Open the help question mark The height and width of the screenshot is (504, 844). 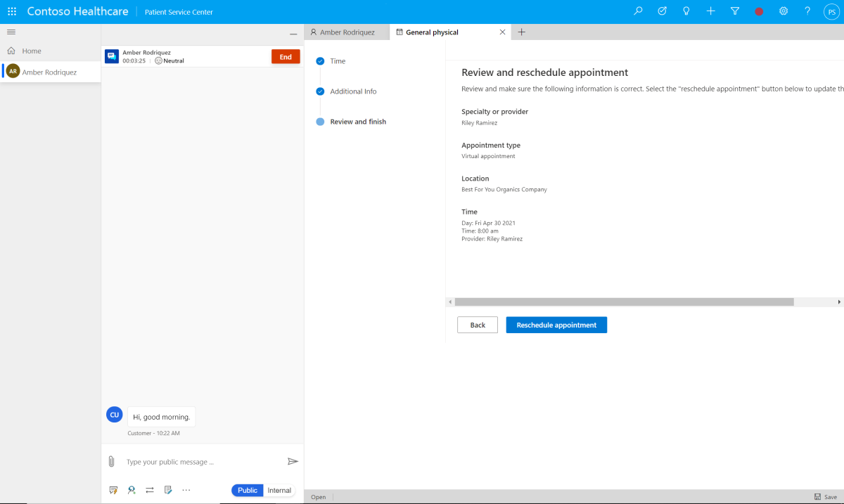[807, 11]
